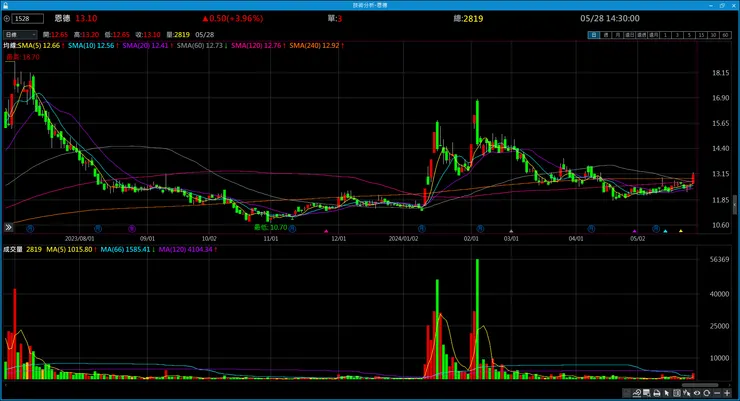The width and height of the screenshot is (740, 401).
Task: Click the circled 月 marker near 最低:10.70
Action: (292, 228)
